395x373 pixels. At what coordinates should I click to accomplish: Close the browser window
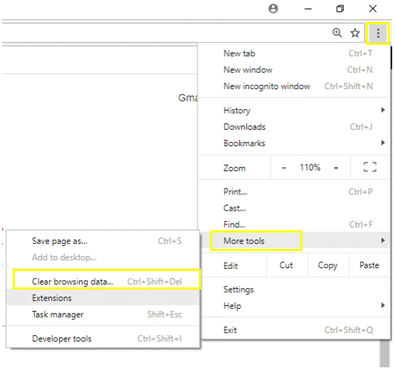coord(373,9)
